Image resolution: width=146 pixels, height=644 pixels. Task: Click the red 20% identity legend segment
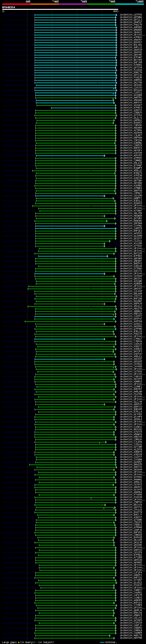16,4
